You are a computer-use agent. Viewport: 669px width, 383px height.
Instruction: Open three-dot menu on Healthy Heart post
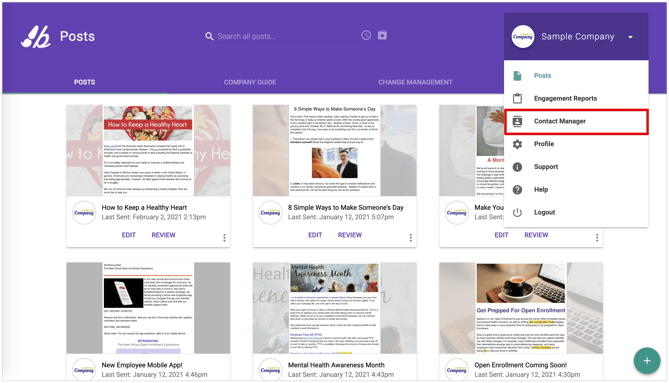pyautogui.click(x=224, y=238)
